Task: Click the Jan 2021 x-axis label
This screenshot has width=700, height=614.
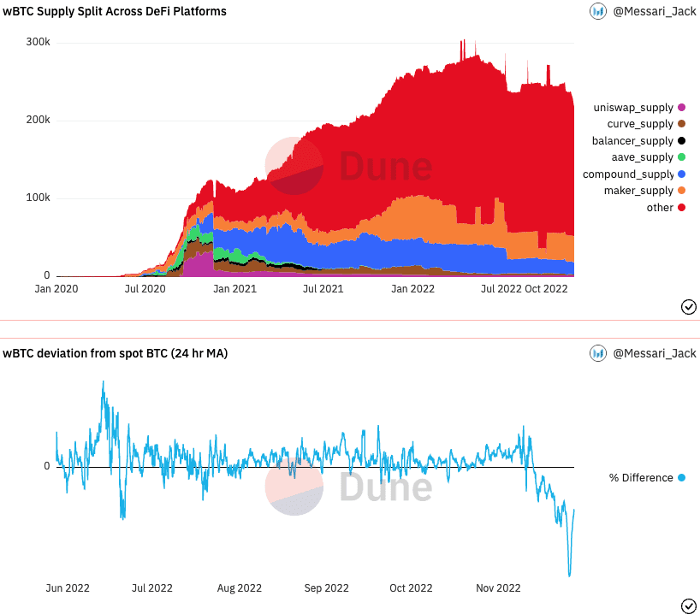Action: tap(234, 289)
